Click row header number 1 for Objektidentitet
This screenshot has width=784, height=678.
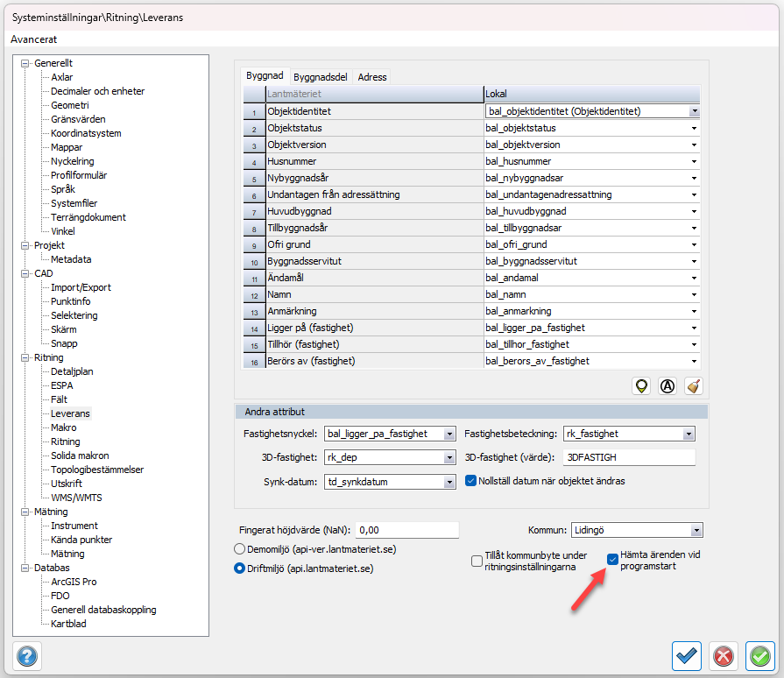point(253,112)
